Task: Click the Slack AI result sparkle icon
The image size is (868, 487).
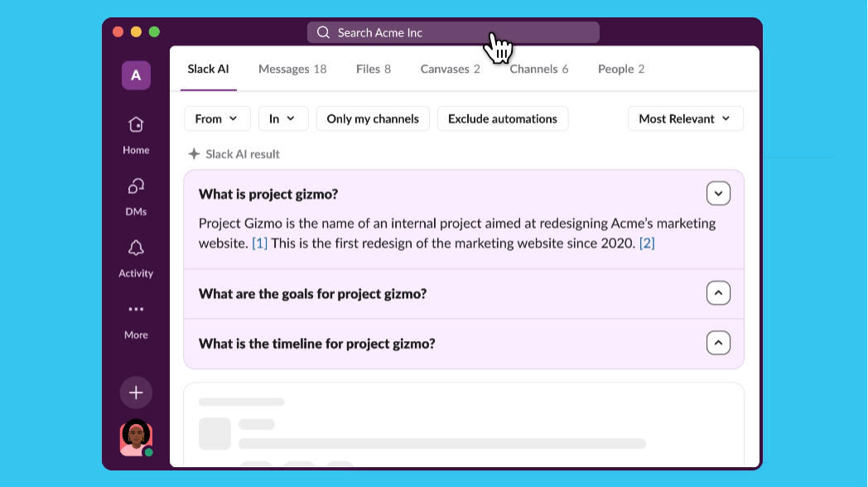Action: 194,154
